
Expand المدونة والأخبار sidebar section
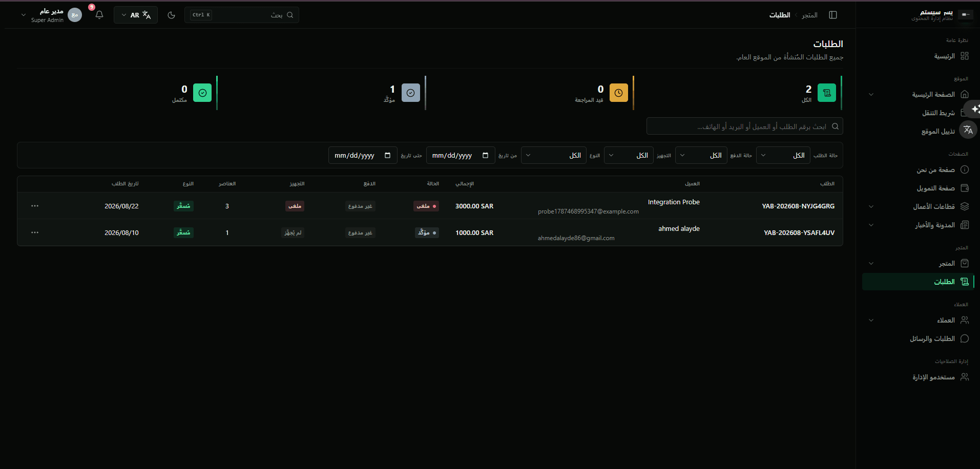[919, 225]
